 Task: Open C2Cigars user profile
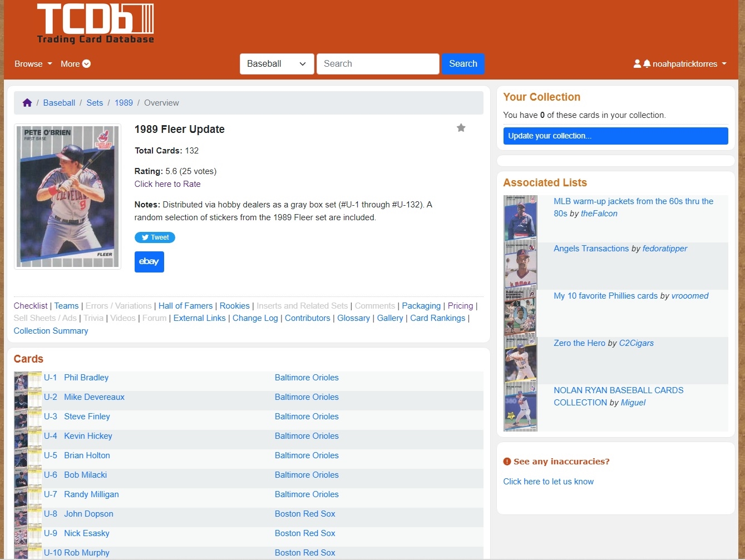pyautogui.click(x=636, y=343)
